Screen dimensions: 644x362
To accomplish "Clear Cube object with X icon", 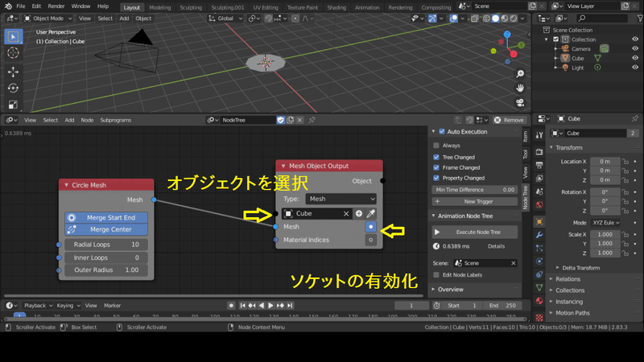I will (346, 213).
